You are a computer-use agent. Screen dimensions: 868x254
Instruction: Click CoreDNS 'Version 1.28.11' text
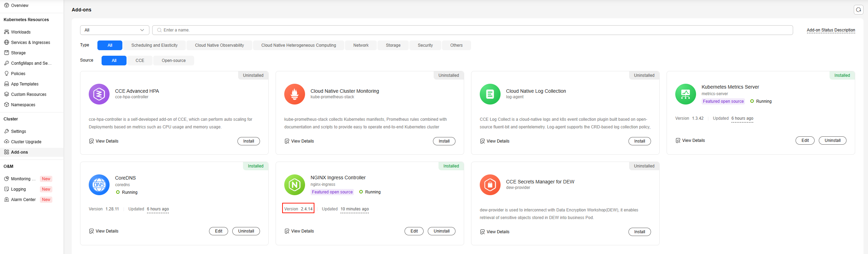pos(104,209)
